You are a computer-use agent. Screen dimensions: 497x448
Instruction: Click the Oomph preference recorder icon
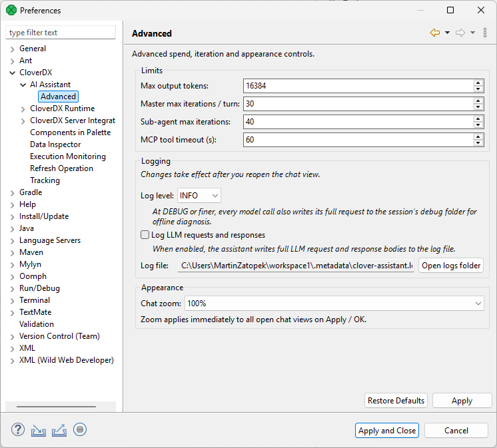point(80,429)
